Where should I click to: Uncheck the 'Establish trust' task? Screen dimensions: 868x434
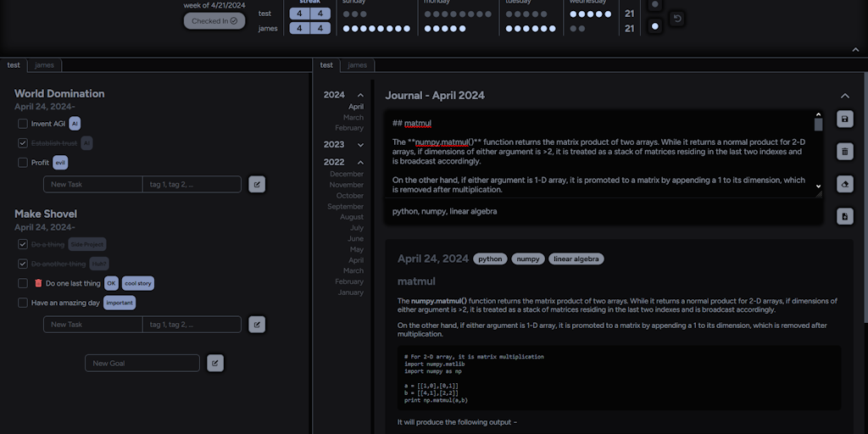click(x=23, y=143)
